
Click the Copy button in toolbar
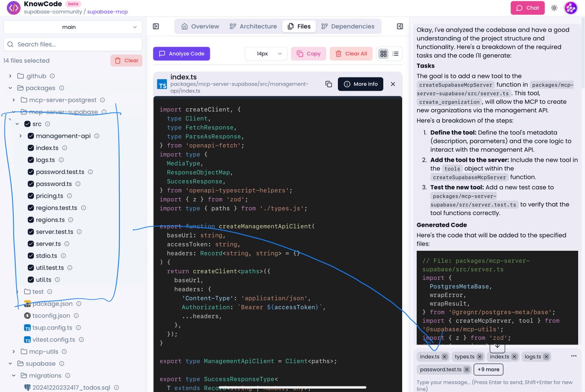click(308, 54)
